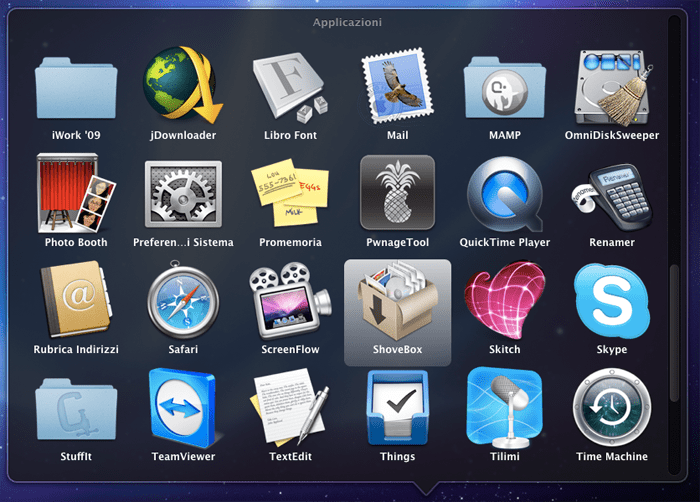Launch Things checkbox icon
Viewport: 700px width, 502px height.
coord(397,408)
